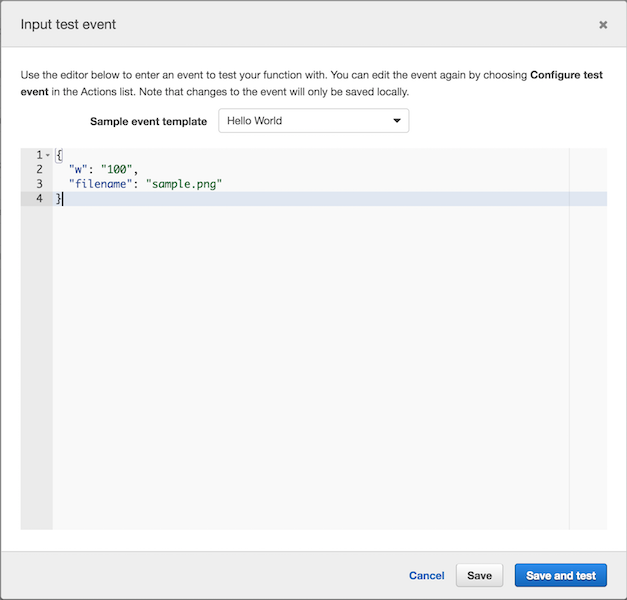The height and width of the screenshot is (600, 627).
Task: Click the "filename" key on line 3
Action: coord(100,184)
